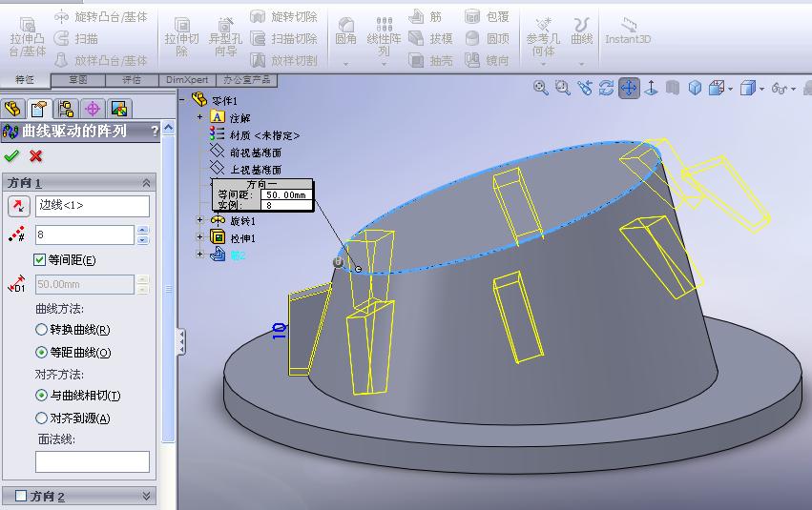Collapse the 零件1 root tree node
Viewport: 812px width, 510px height.
coord(182,98)
